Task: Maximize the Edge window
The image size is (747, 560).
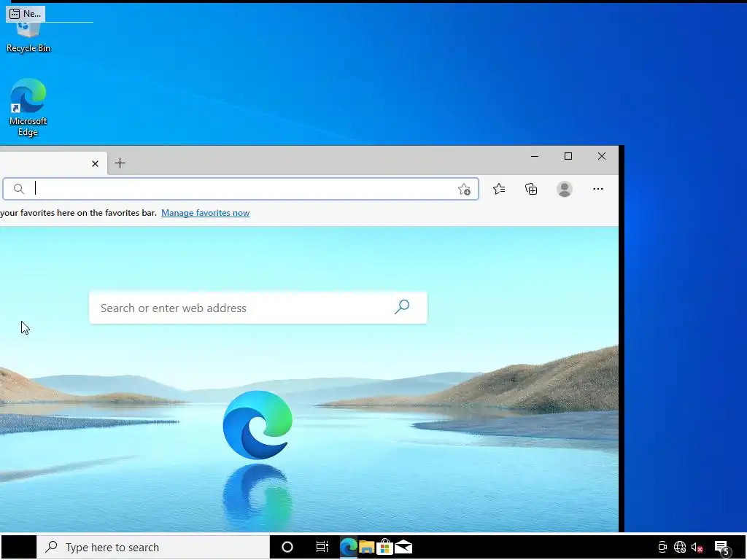Action: (x=568, y=156)
